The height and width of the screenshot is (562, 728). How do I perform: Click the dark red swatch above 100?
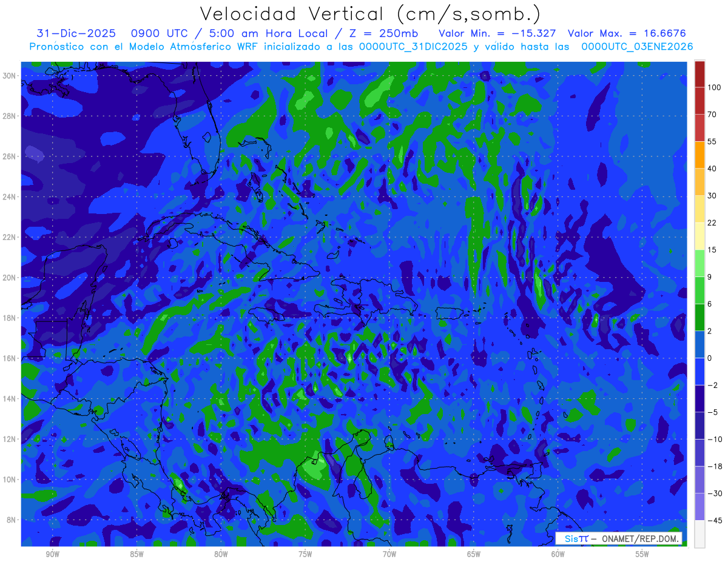pyautogui.click(x=699, y=74)
